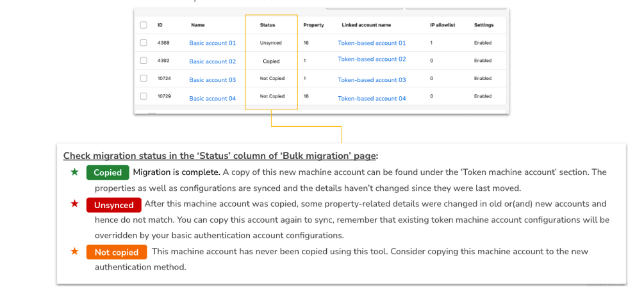
Task: Click the green Copied status badge
Action: point(108,173)
